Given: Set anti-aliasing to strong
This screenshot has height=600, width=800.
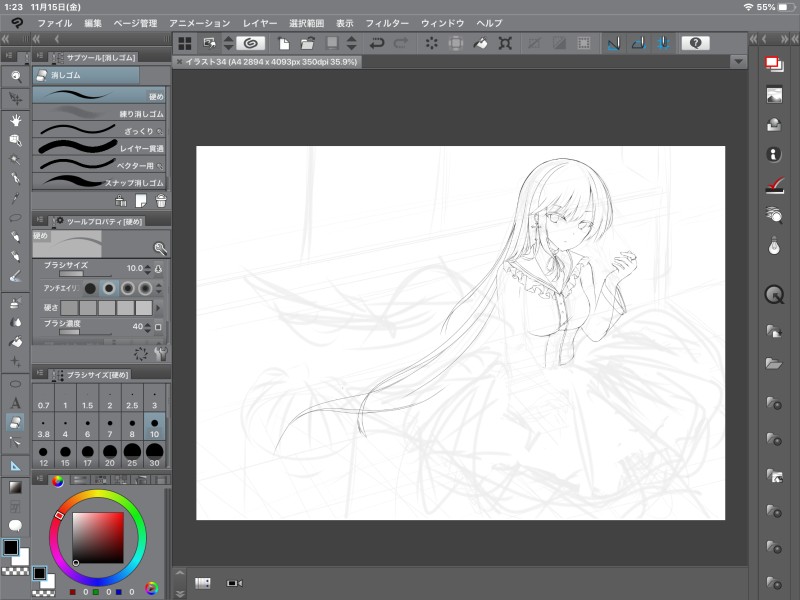Looking at the screenshot, I should (145, 288).
